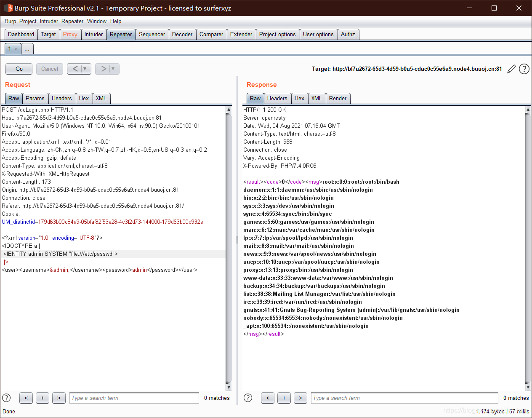This screenshot has width=532, height=418.
Task: Click the 'HTTP/1.1 200 OK' response line
Action: tap(265, 110)
